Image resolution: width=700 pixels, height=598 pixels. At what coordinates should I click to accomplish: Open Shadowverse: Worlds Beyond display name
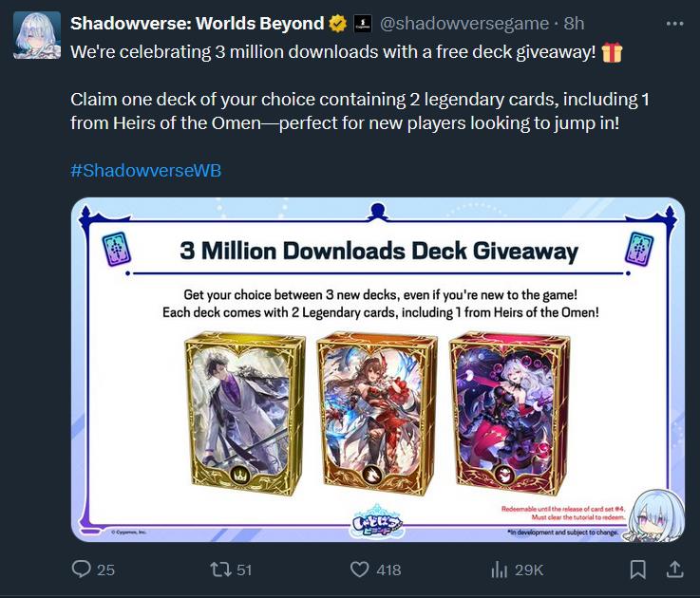pos(197,23)
